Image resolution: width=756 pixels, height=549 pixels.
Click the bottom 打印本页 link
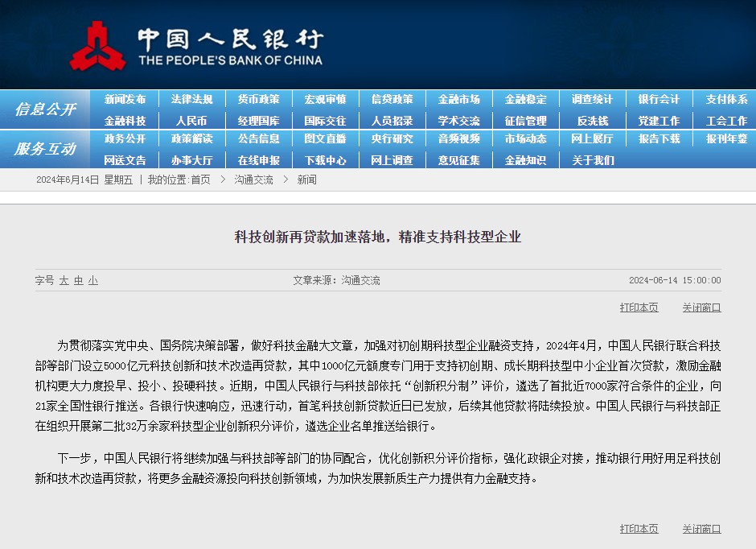639,529
